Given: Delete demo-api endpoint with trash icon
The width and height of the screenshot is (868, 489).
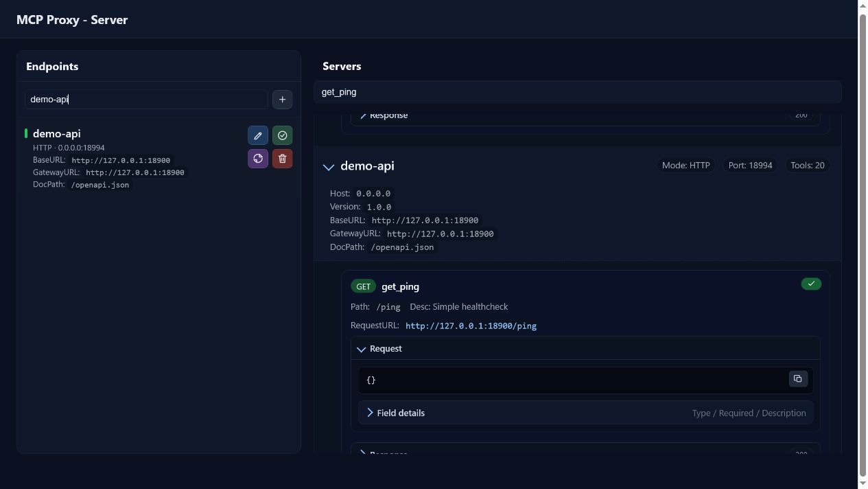Looking at the screenshot, I should 282,159.
